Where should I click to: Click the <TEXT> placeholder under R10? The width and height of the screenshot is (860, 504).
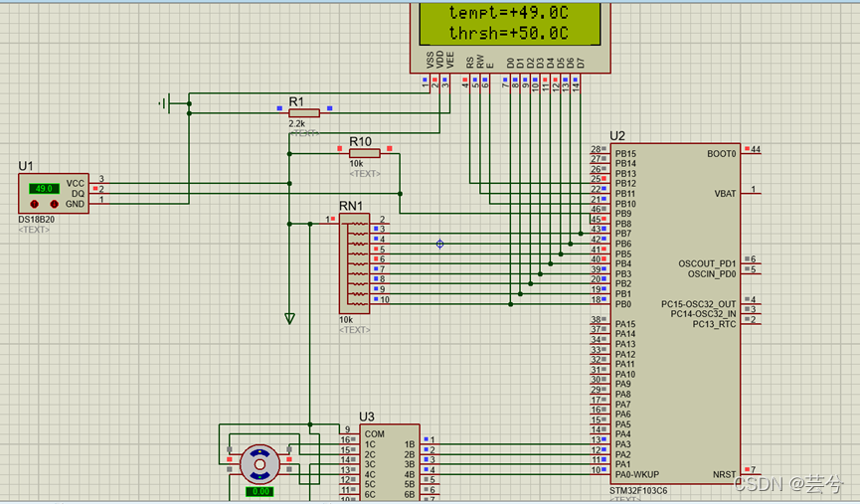click(365, 174)
